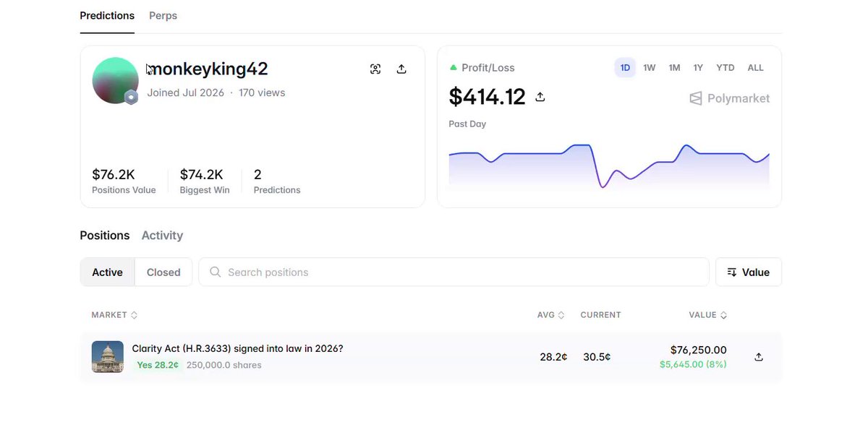Click the $5,645.00 (8%) gain text

[x=693, y=365]
